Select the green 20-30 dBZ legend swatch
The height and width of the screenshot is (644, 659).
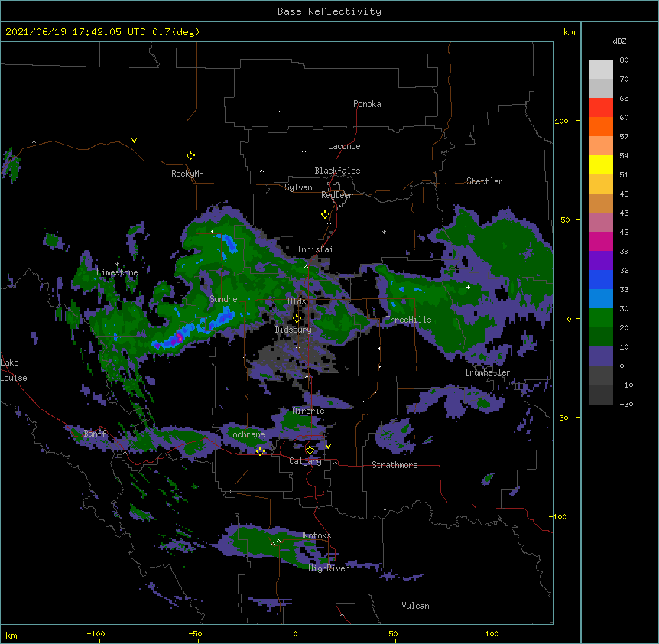(x=601, y=318)
